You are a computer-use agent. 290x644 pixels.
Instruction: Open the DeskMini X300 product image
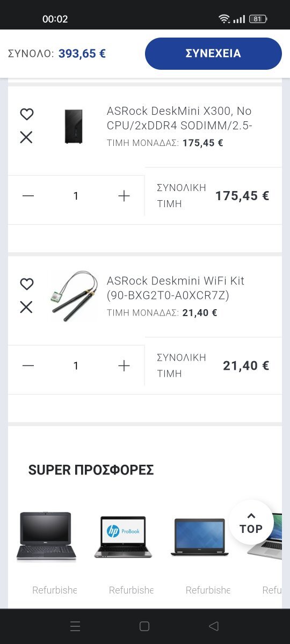tap(74, 126)
